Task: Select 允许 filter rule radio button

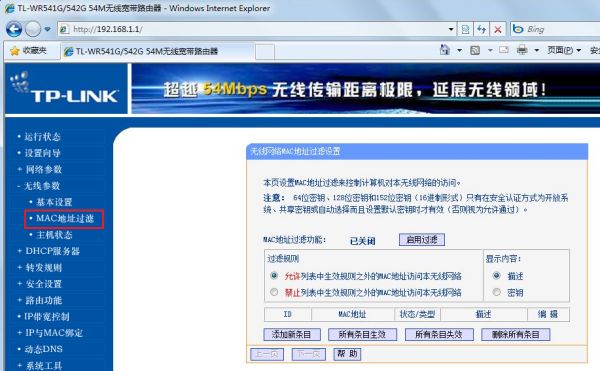Action: point(274,275)
